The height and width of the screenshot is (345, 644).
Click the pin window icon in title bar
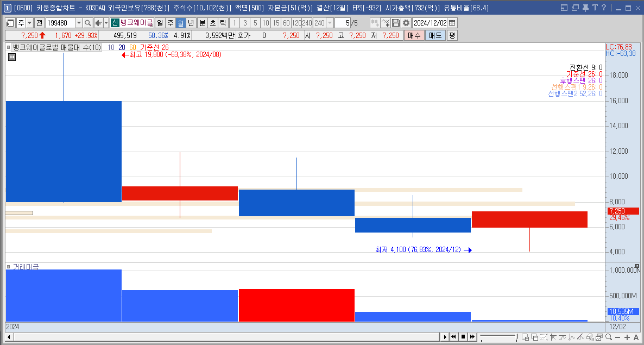(x=586, y=8)
